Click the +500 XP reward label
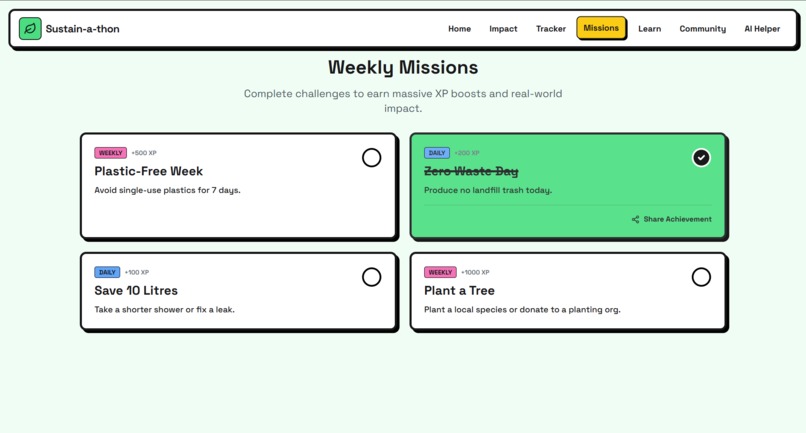The image size is (806, 433). 144,153
